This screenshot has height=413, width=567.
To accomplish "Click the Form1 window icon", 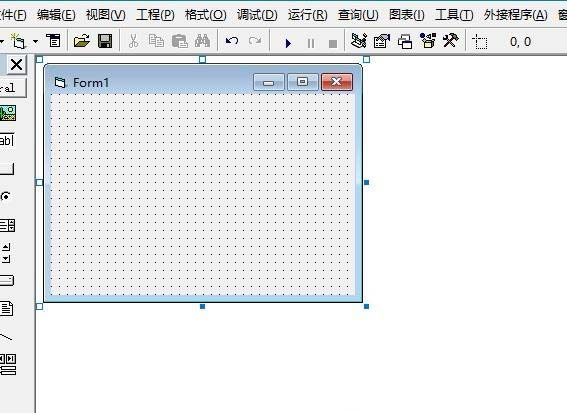I will pyautogui.click(x=60, y=83).
